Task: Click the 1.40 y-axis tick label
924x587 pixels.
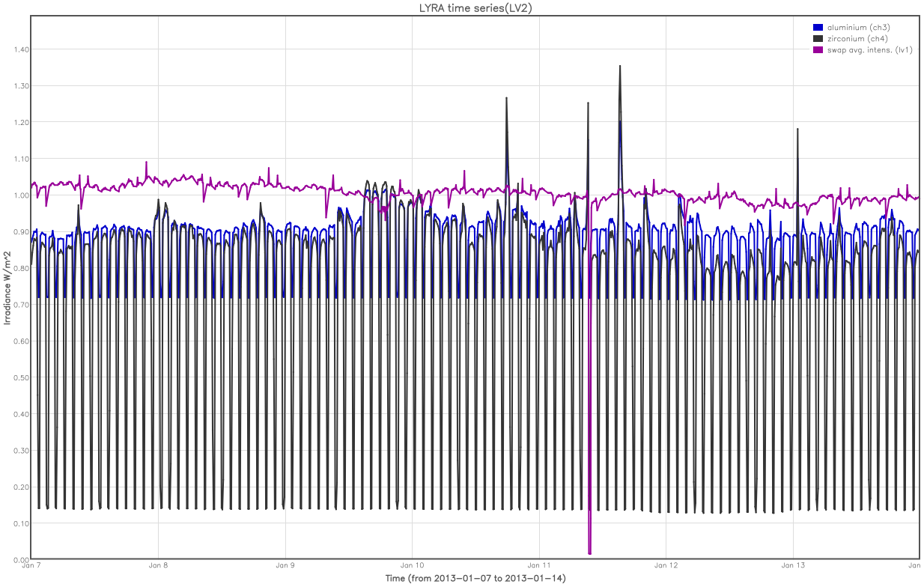Action: 21,49
